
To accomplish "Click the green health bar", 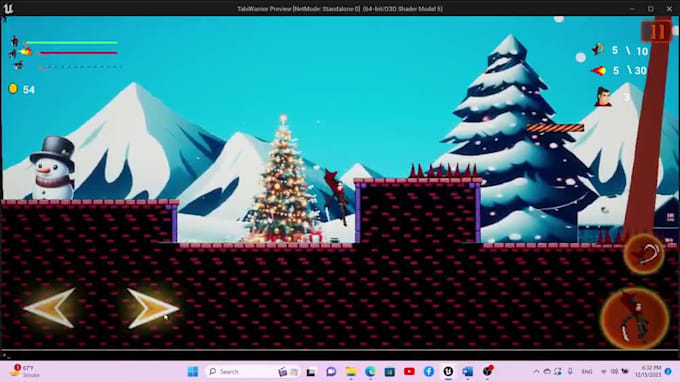I will 71,42.
